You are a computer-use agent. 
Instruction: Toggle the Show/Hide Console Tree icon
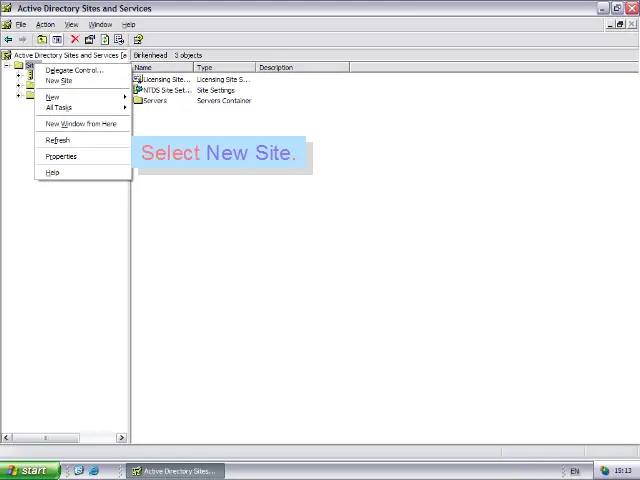57,40
